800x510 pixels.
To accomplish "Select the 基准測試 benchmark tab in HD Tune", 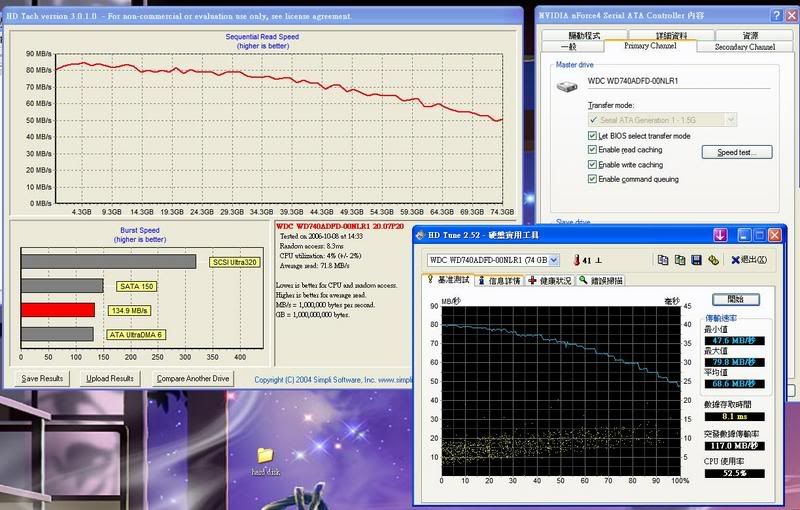I will pos(448,280).
